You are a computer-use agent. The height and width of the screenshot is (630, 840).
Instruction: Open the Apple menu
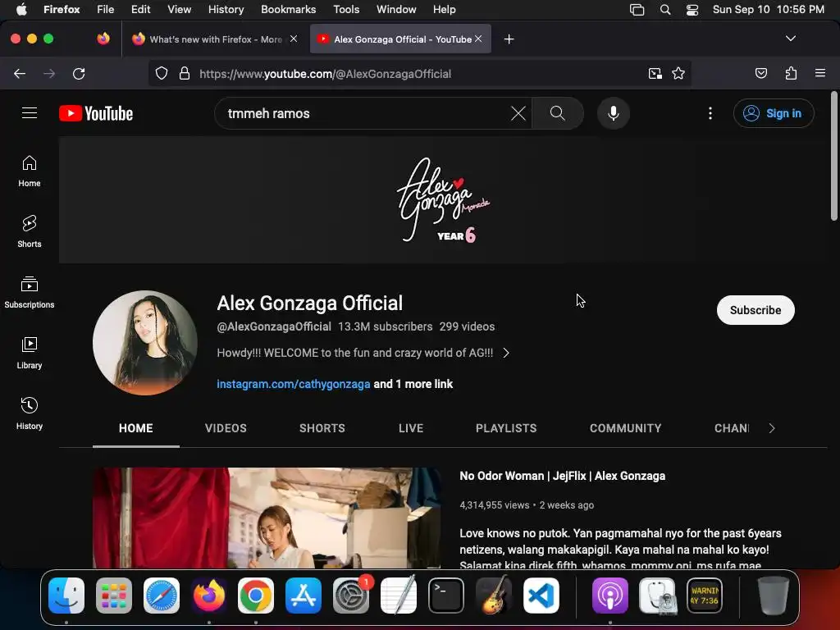pyautogui.click(x=21, y=9)
